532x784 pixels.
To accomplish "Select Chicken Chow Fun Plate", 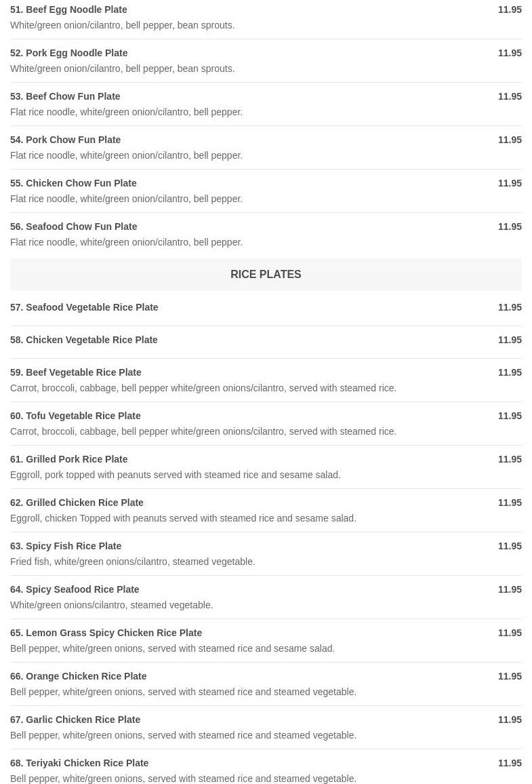I will [73, 183].
